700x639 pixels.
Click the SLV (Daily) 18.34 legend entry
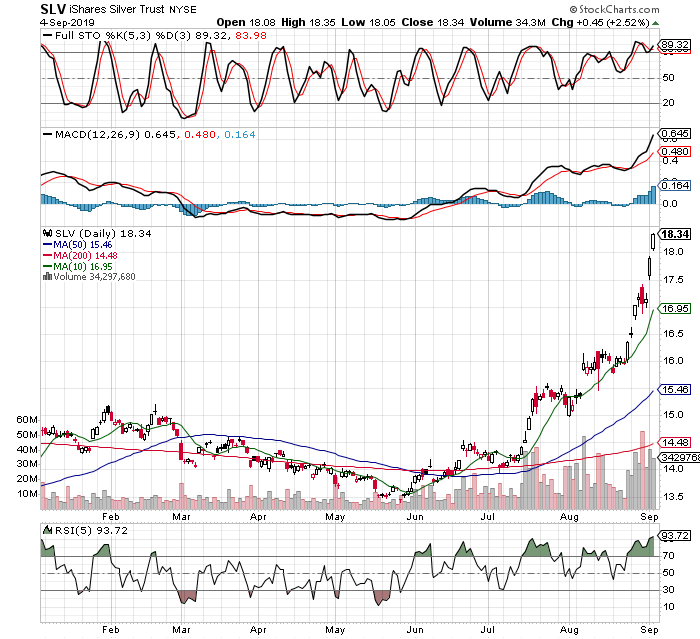point(97,233)
